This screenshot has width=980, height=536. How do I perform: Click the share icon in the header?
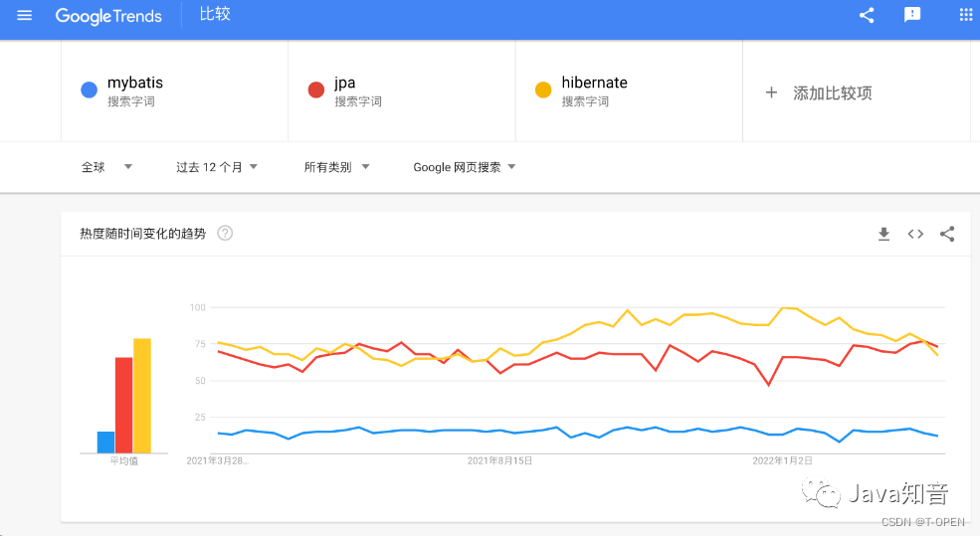click(x=867, y=15)
